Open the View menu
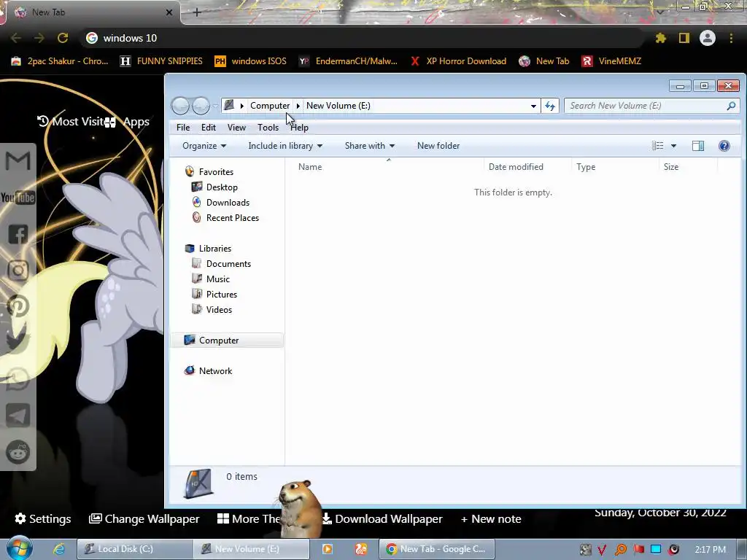The width and height of the screenshot is (747, 560). coord(236,128)
